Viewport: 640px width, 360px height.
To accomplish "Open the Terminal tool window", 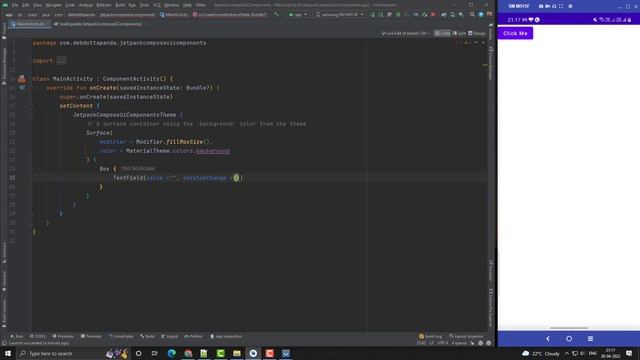I will coord(91,336).
